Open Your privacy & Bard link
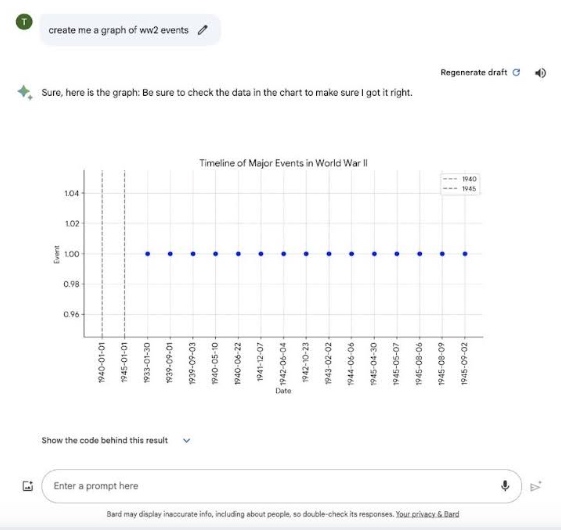 point(427,514)
